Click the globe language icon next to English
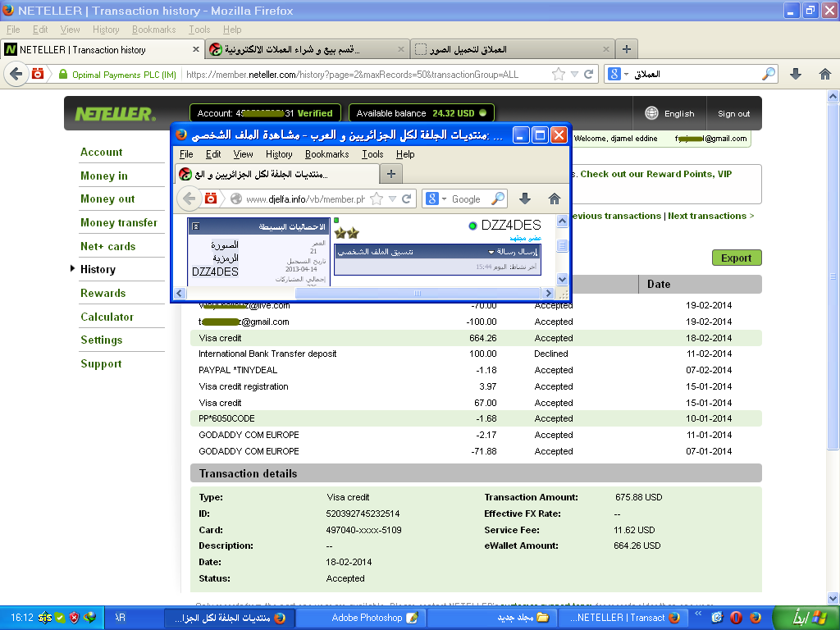Viewport: 840px width, 630px height. [x=651, y=113]
